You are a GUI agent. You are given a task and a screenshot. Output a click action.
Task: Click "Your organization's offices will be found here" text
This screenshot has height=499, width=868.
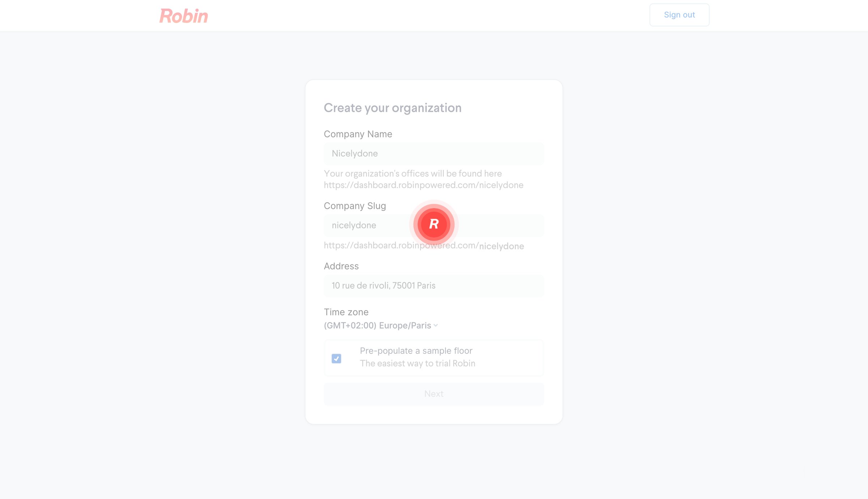pos(413,173)
